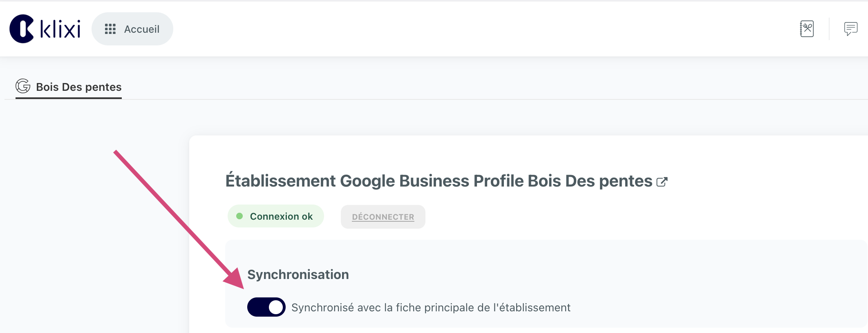Click the pink arrow annotation head
Image resolution: width=868 pixels, height=333 pixels.
235,279
